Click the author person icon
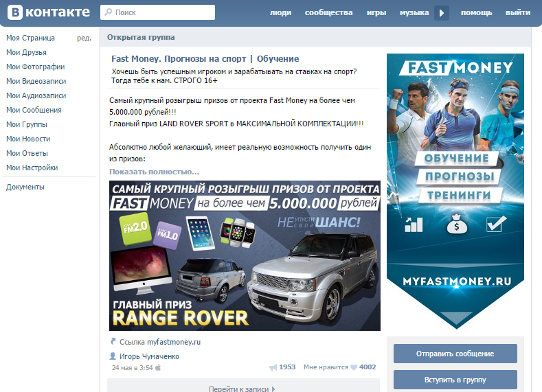Viewport: 542px width, 392px height. tap(113, 356)
